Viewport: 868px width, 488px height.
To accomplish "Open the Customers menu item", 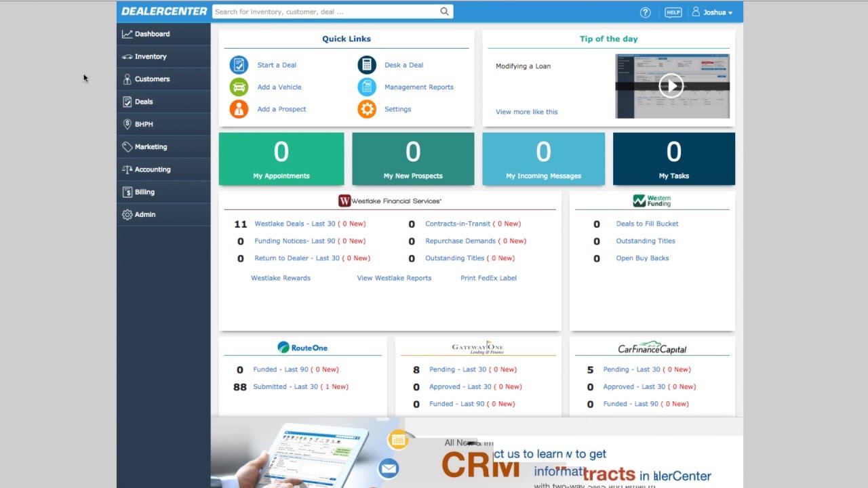I will click(x=163, y=79).
